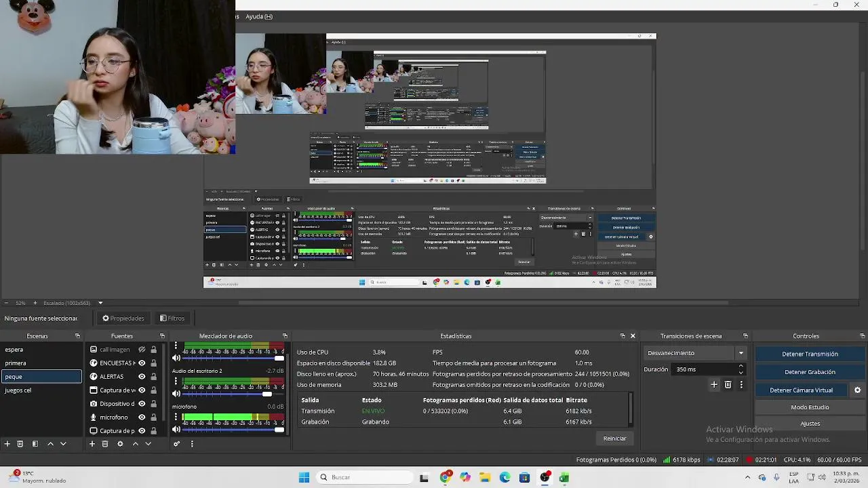Click Reiniciar in Estadísticas
868x488 pixels.
tap(614, 439)
